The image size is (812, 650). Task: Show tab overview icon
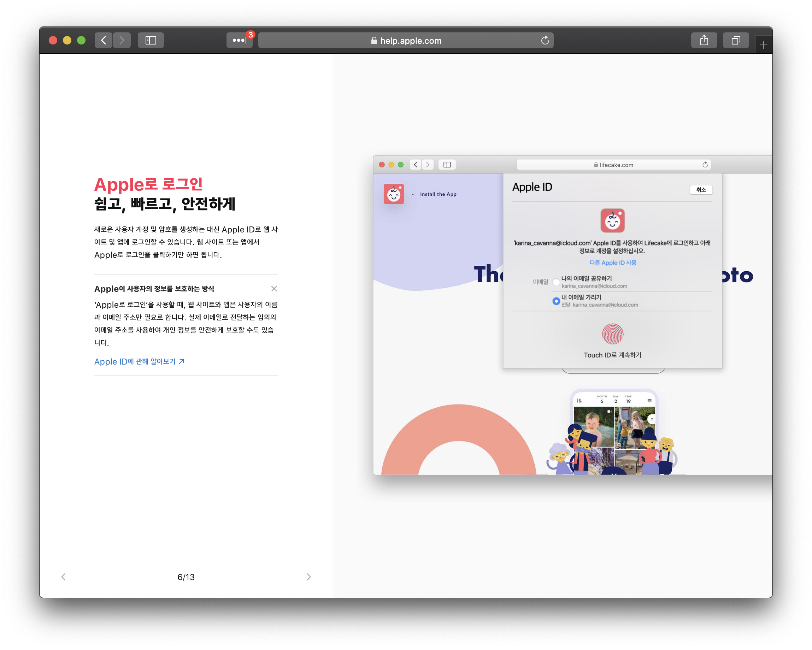click(736, 40)
